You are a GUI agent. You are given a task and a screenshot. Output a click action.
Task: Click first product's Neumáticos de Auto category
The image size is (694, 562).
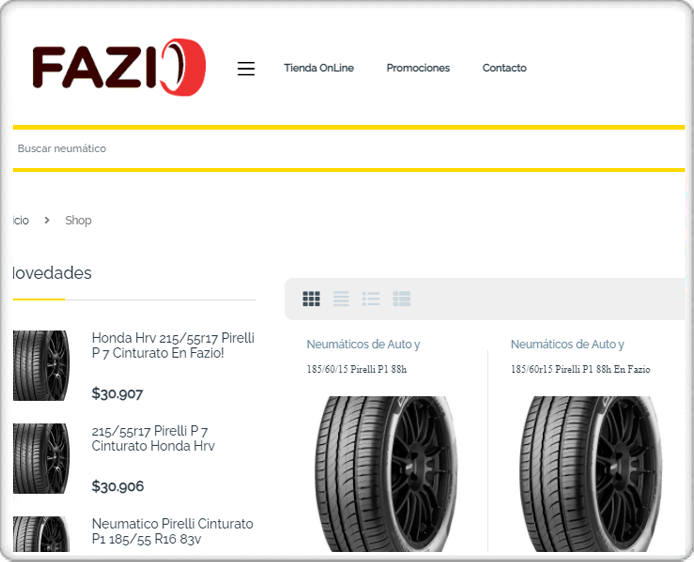(363, 345)
